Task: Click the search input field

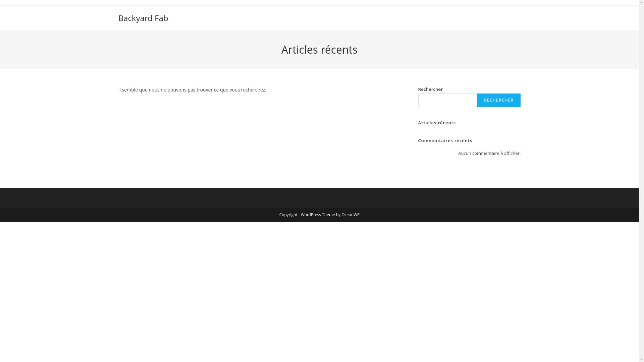Action: 447,100
